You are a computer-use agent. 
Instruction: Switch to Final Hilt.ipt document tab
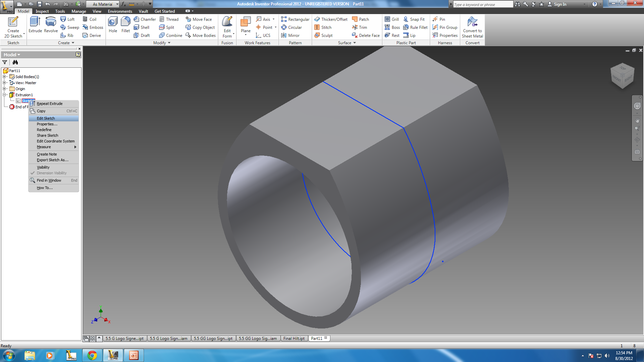(294, 339)
